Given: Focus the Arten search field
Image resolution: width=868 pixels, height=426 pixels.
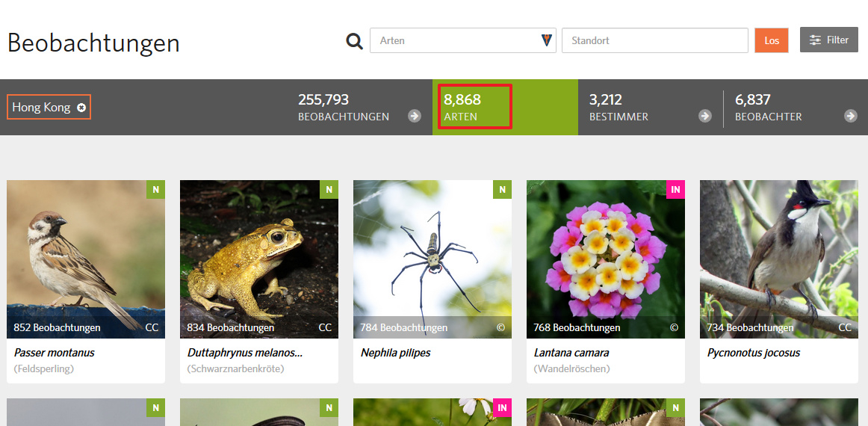Looking at the screenshot, I should point(463,40).
